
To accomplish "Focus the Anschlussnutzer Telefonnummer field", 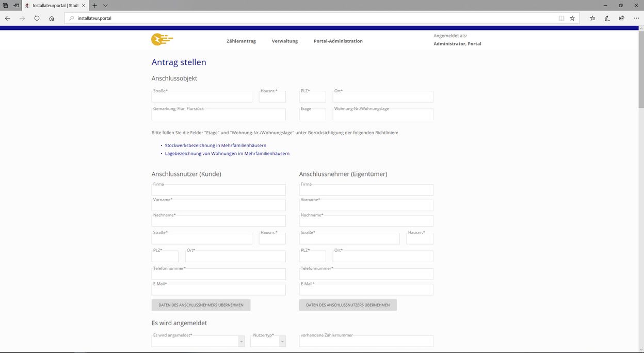I will pos(218,274).
